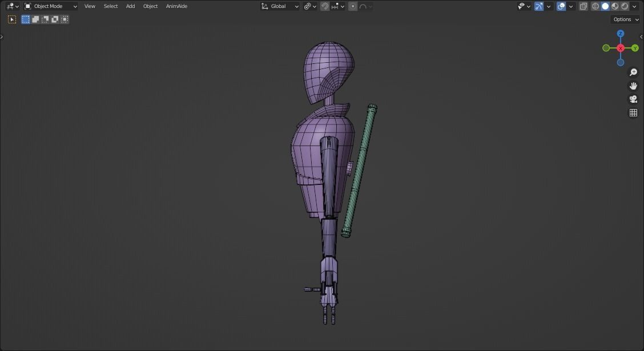Open the editor type selector
Screen dimensions: 644x351
13,6
